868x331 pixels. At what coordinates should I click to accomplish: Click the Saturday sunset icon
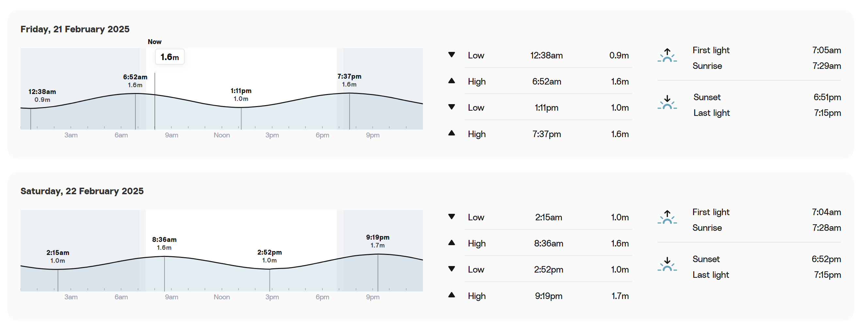667,264
